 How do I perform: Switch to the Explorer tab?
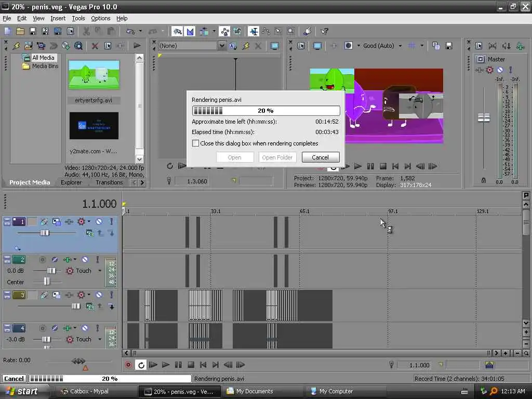point(71,182)
